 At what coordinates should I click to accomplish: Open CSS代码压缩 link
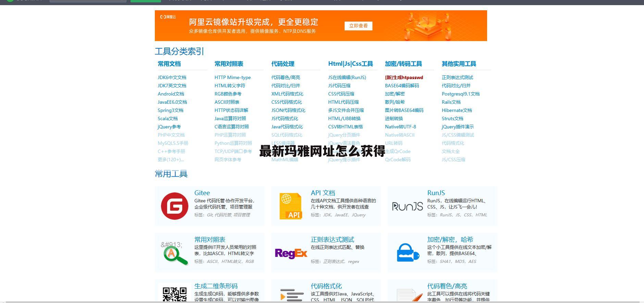[341, 94]
